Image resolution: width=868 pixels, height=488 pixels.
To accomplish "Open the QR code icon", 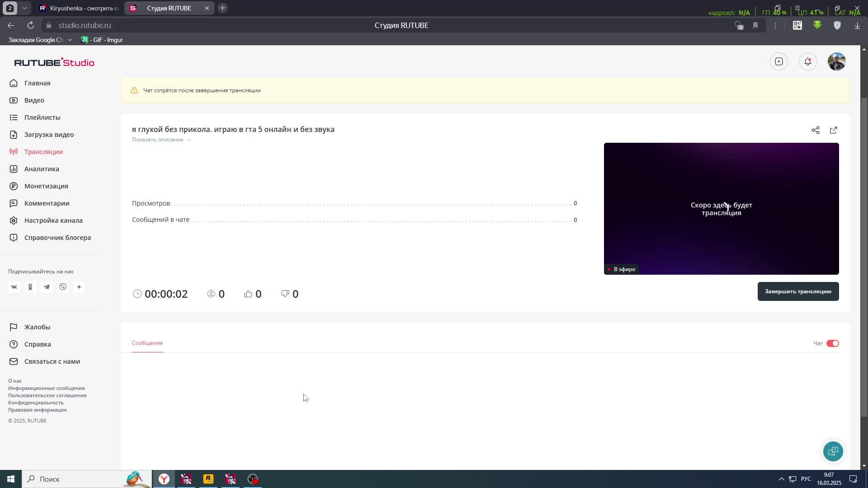I will pos(797,25).
